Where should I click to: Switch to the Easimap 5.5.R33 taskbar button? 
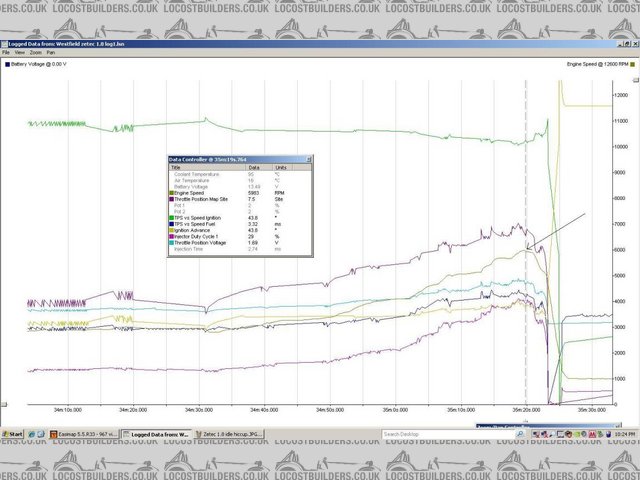(84, 435)
